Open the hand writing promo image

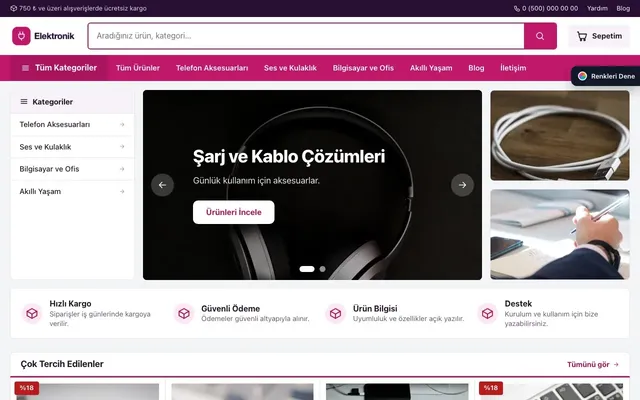tap(560, 234)
